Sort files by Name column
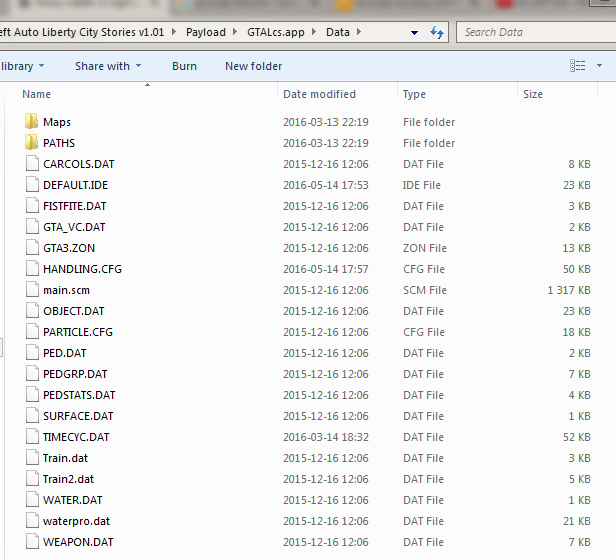616x560 pixels. pyautogui.click(x=37, y=94)
